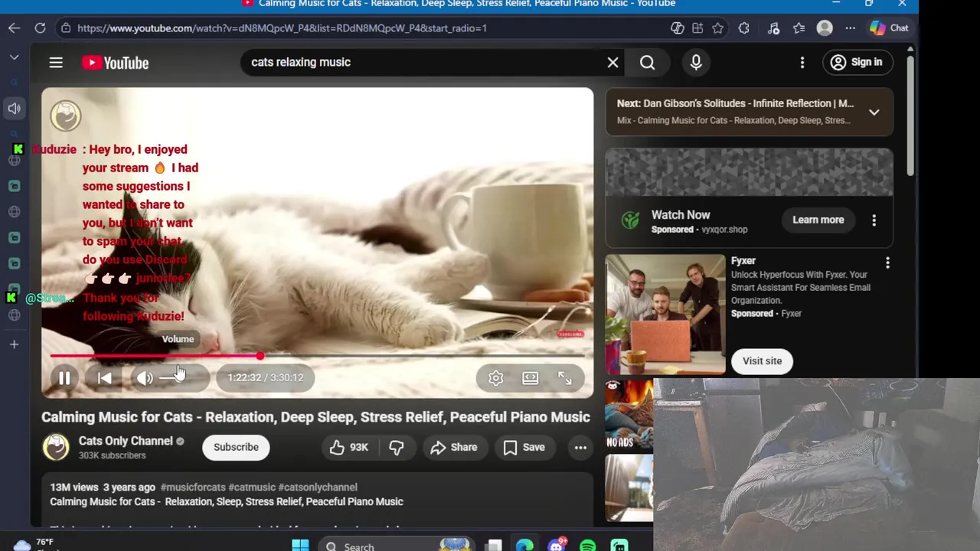The height and width of the screenshot is (551, 980).
Task: Add page to favorites with star
Action: pos(717,28)
